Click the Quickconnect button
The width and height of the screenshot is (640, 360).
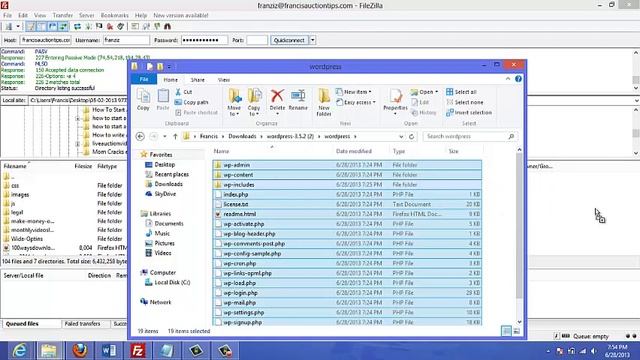(289, 40)
